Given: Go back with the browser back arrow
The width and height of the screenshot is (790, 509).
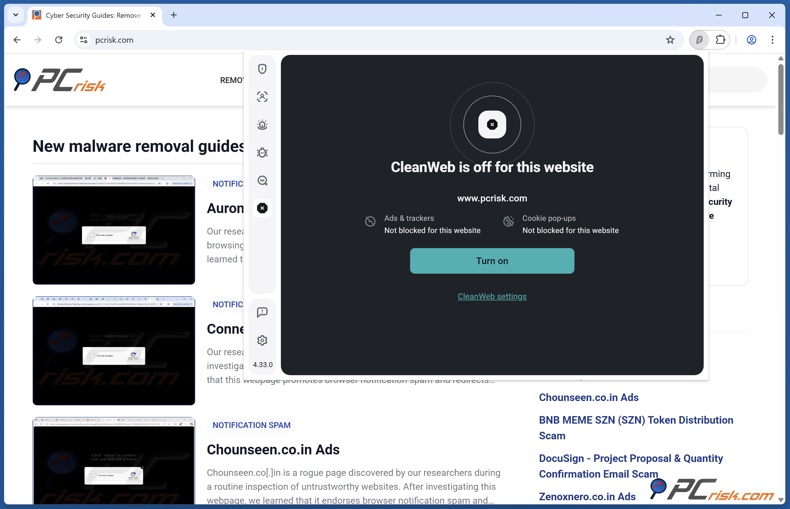Looking at the screenshot, I should (x=17, y=40).
